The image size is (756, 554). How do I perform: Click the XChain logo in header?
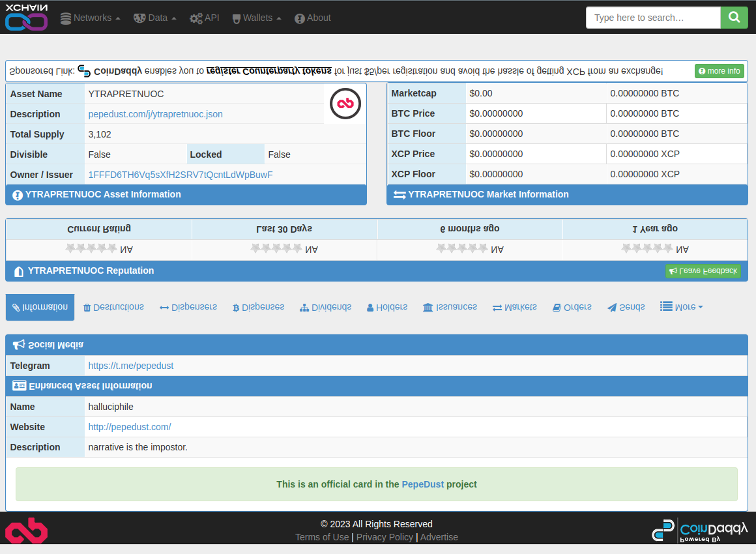pyautogui.click(x=26, y=18)
